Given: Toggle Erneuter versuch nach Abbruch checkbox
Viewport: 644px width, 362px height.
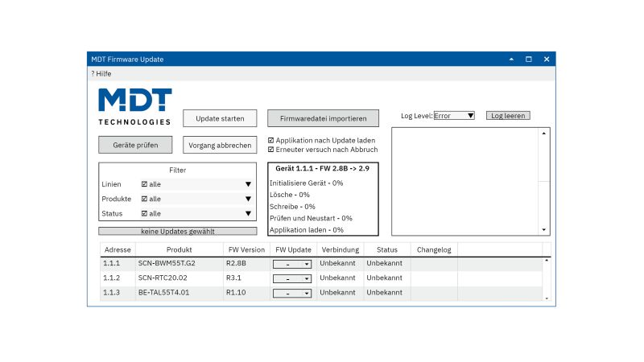Looking at the screenshot, I should [x=270, y=150].
